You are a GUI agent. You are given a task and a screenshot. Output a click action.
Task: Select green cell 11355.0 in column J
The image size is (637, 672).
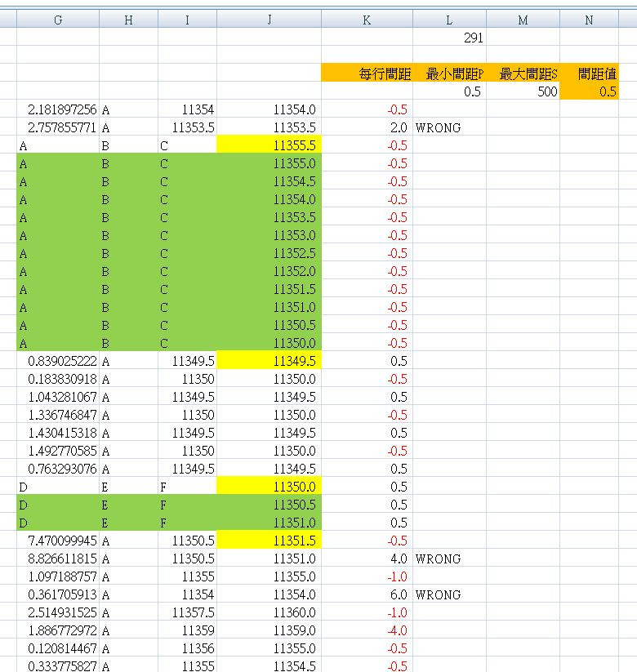[269, 163]
